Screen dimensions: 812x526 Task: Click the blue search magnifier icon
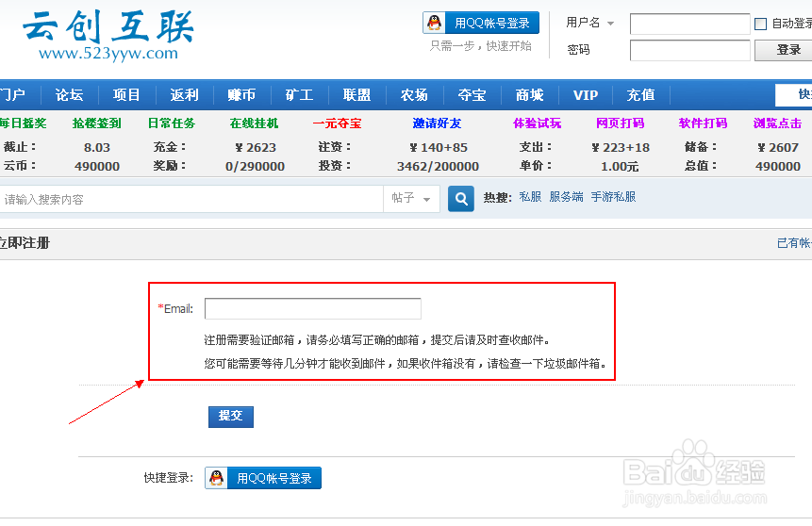tap(461, 199)
